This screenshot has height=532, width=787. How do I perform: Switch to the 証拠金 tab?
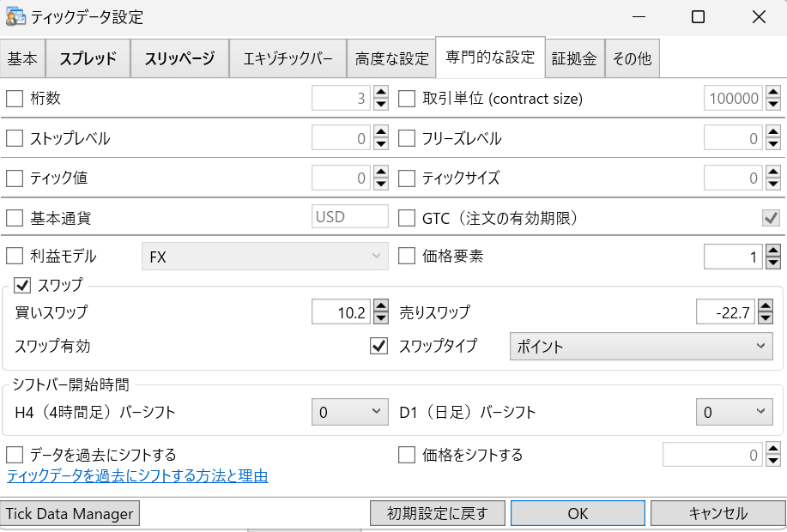tap(574, 58)
